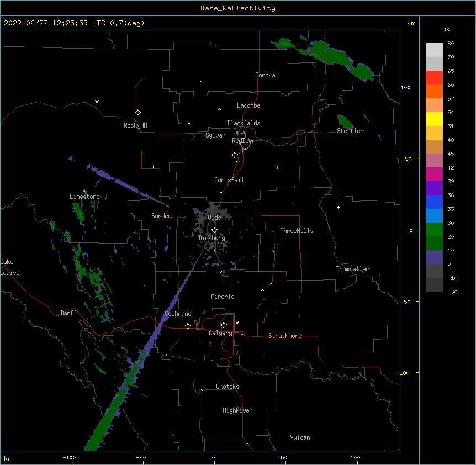Click the blue 36 dBZ legend swatch
476x465 pixels.
coord(434,202)
